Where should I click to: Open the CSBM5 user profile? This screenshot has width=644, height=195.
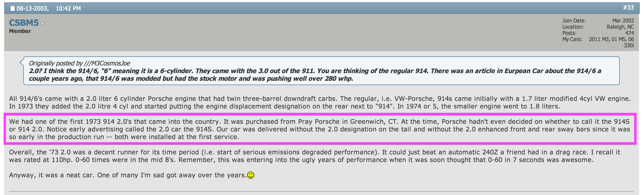pyautogui.click(x=24, y=23)
